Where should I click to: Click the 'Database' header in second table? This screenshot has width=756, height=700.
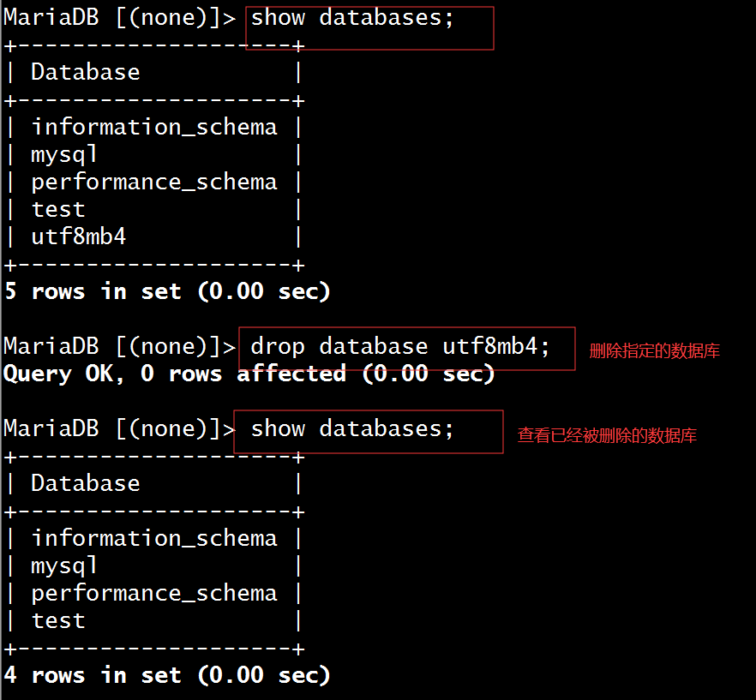point(86,483)
